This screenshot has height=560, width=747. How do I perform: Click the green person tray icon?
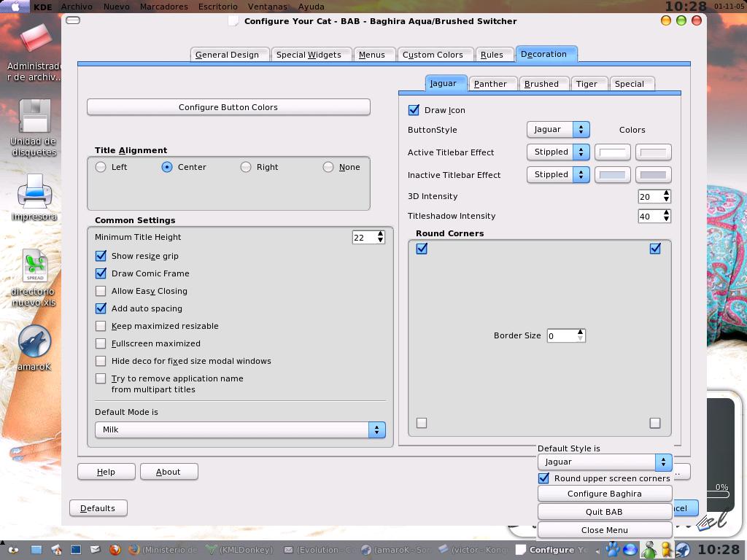[648, 550]
